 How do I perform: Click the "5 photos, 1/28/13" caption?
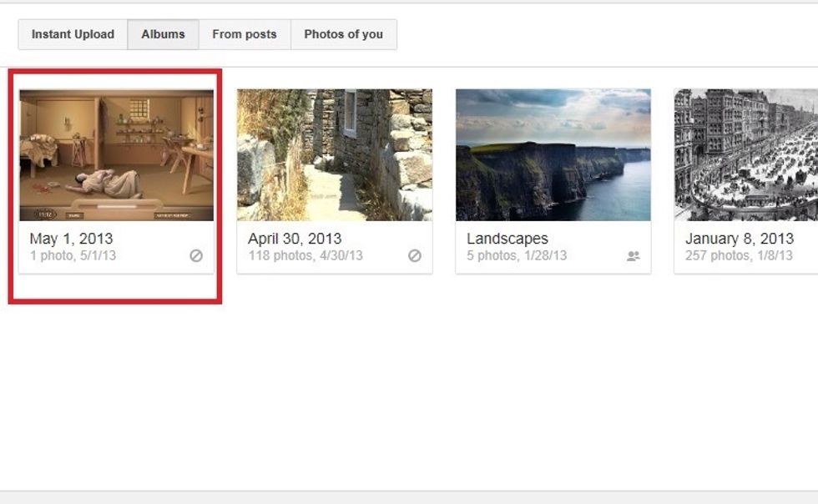click(517, 255)
